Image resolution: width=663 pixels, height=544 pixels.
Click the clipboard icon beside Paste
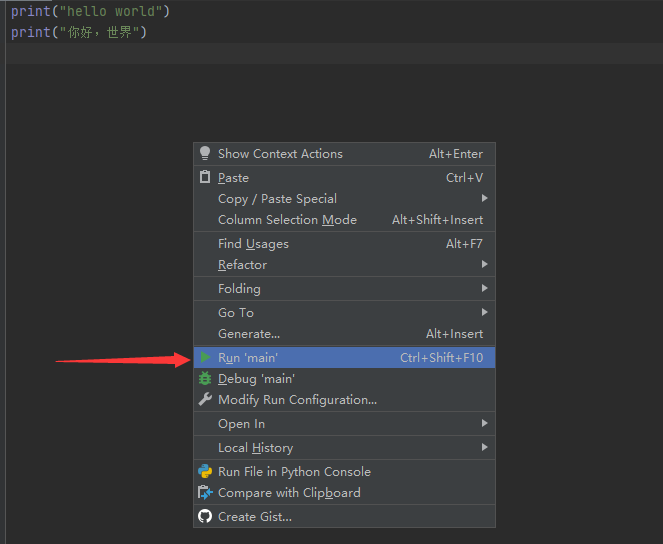pos(205,177)
